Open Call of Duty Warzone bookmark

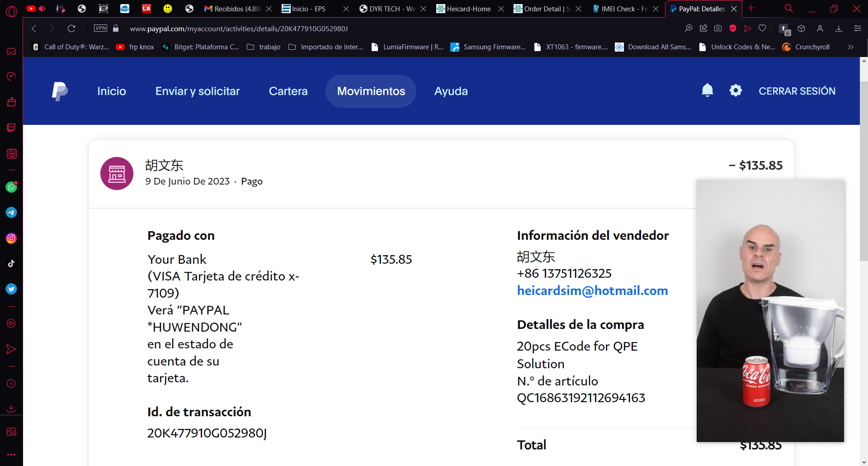[71, 47]
